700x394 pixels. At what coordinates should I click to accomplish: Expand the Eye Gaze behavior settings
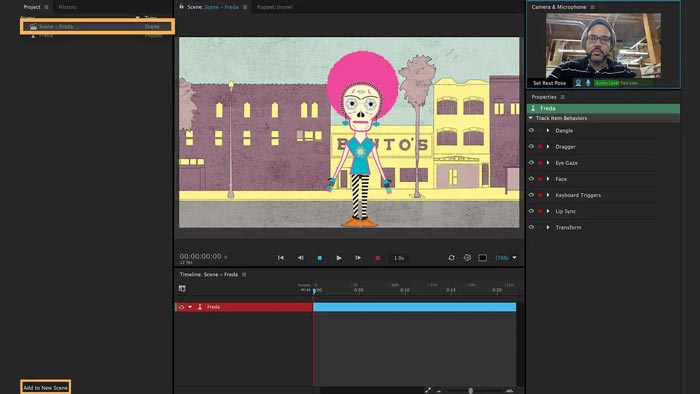(x=548, y=162)
